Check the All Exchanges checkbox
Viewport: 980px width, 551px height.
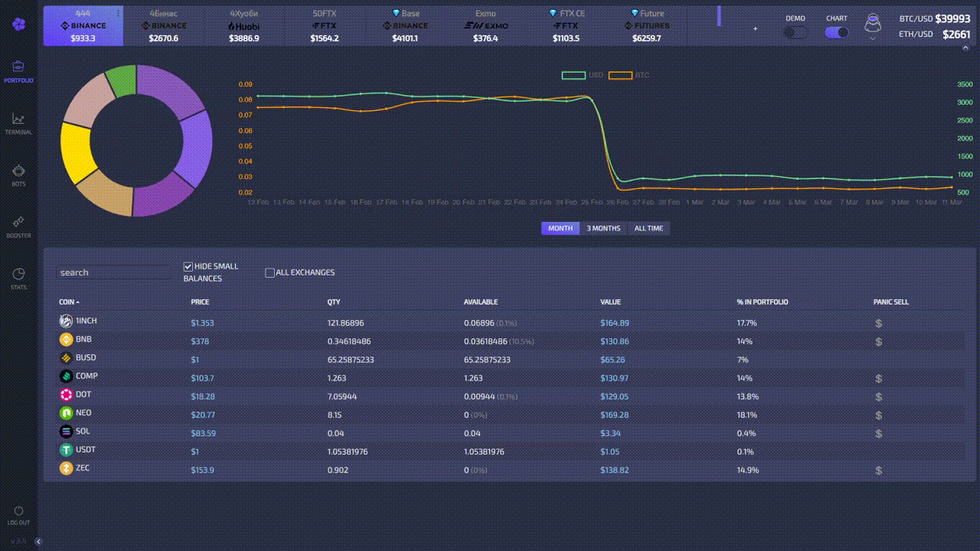pyautogui.click(x=269, y=272)
